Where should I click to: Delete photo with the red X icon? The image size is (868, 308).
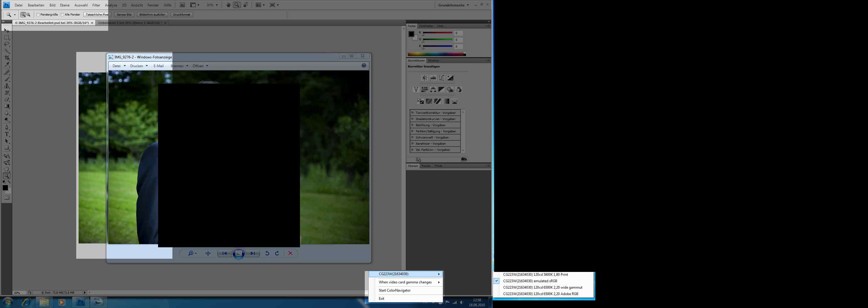click(x=290, y=253)
